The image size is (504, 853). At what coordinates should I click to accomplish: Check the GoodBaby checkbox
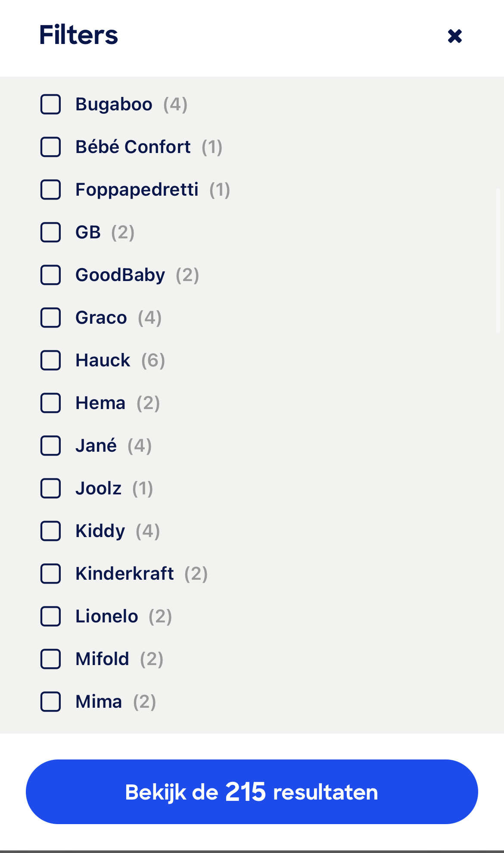pyautogui.click(x=51, y=275)
